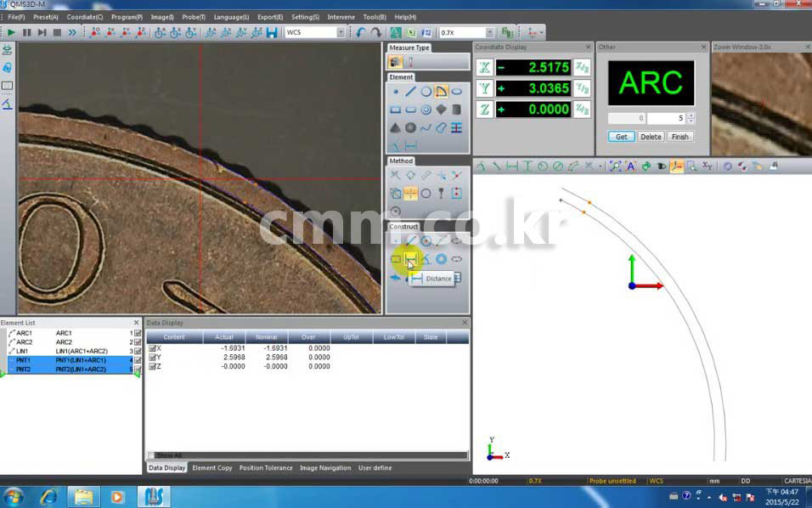Click the text label A icon
Screen dimensions: 812x508
coord(630,167)
